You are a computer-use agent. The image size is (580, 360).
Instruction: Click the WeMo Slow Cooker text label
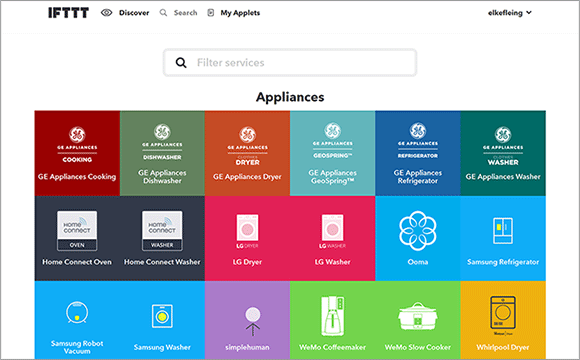point(418,347)
